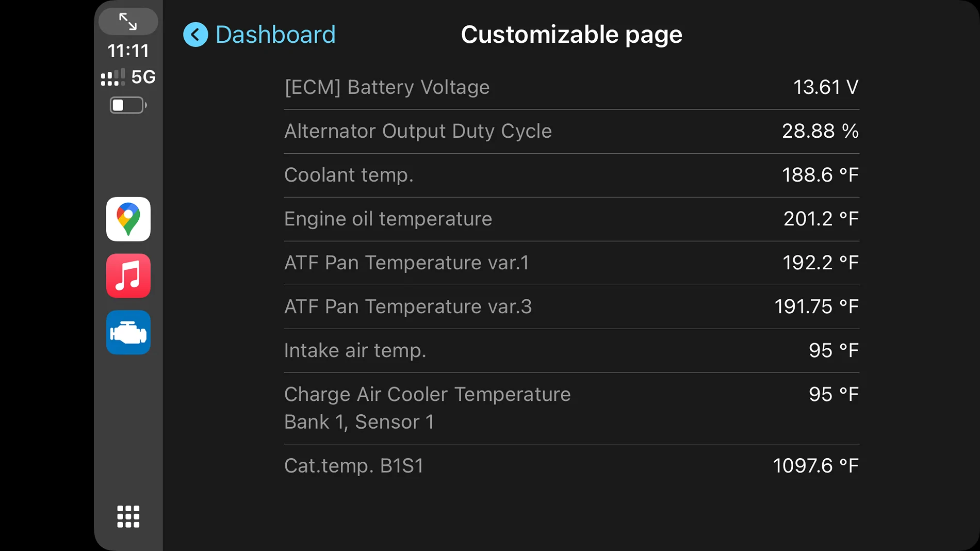This screenshot has height=551, width=980.
Task: Click the Customizable page title
Action: pyautogui.click(x=571, y=35)
